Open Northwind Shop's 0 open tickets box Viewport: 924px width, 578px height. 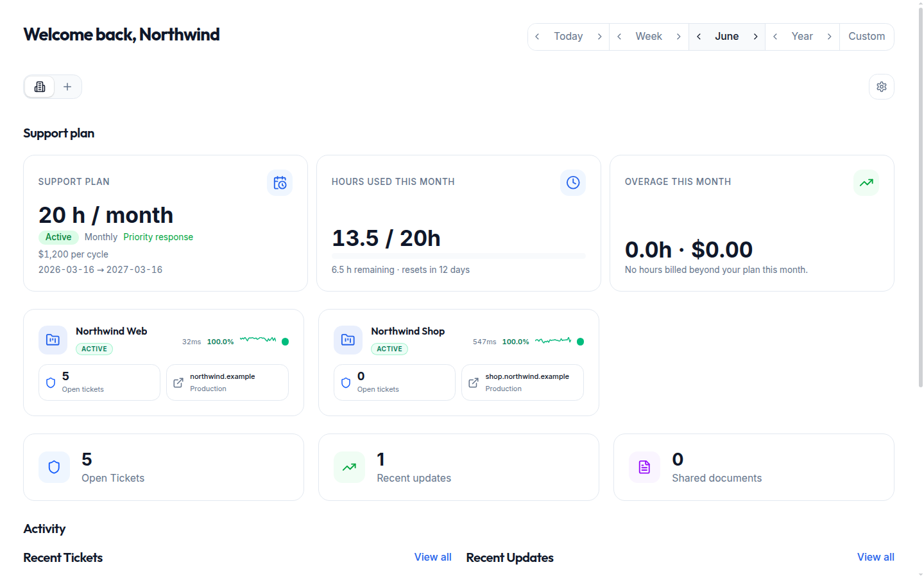(395, 383)
